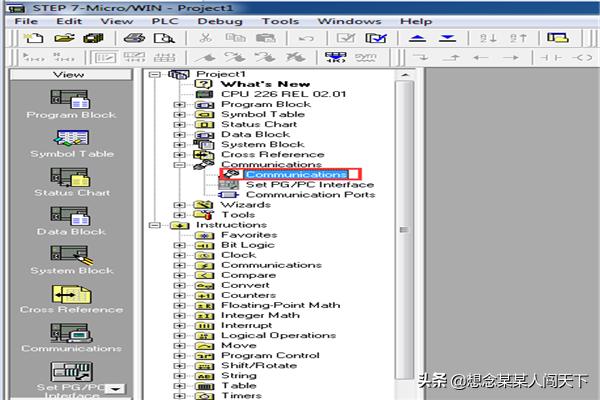
Task: Expand the Timers instruction folder
Action: tap(179, 396)
